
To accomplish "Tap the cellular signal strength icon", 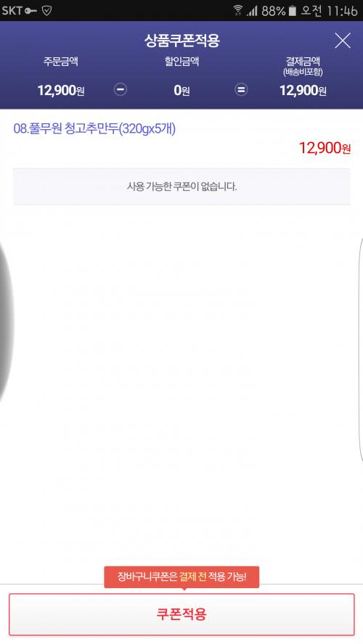I will 252,11.
